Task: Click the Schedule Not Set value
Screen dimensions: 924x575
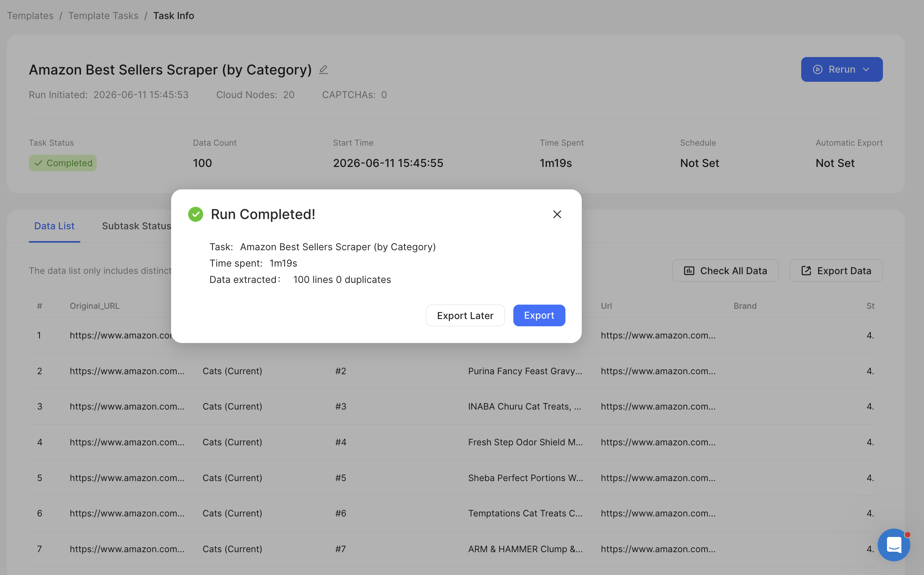Action: [x=700, y=163]
